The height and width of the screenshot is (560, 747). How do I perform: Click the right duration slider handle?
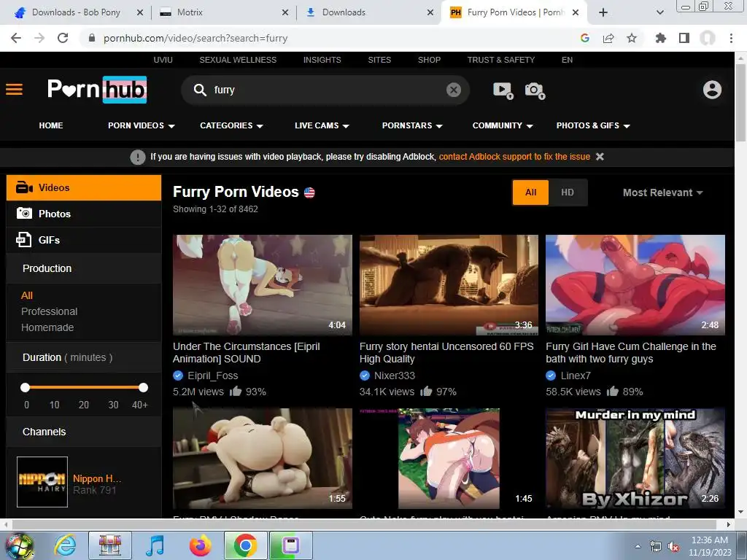[x=144, y=388]
